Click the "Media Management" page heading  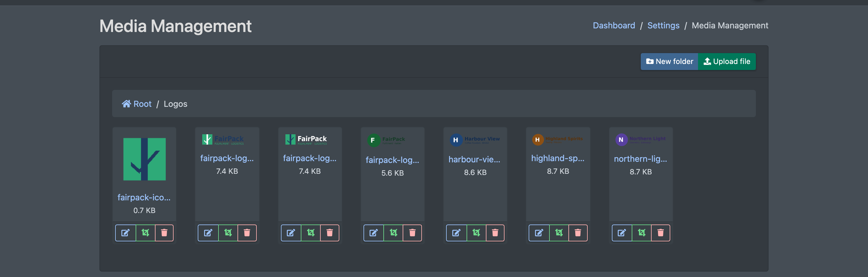tap(175, 26)
